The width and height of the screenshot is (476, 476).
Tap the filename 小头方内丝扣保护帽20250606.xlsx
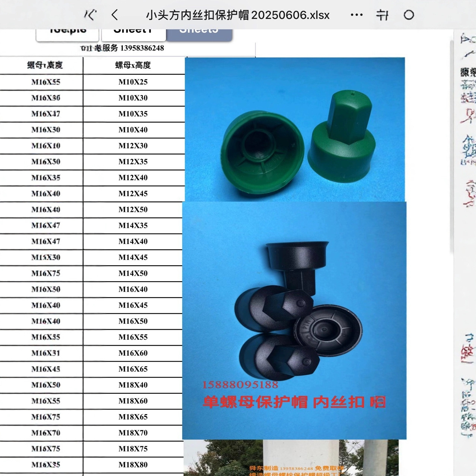tap(237, 15)
